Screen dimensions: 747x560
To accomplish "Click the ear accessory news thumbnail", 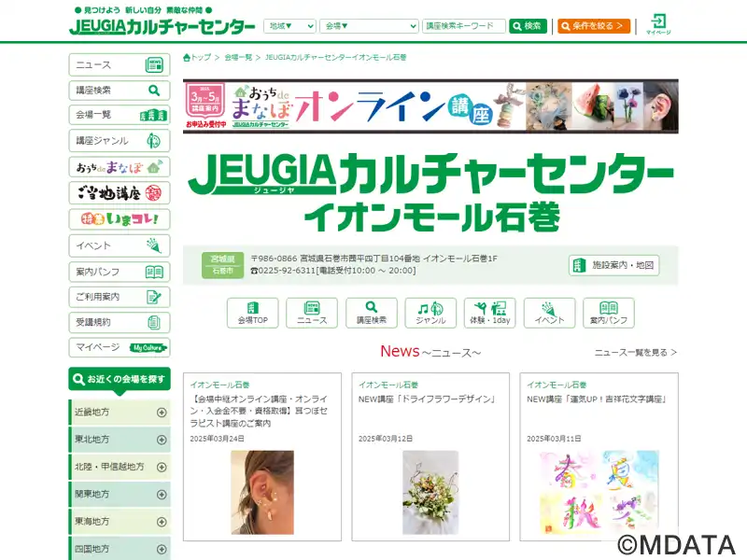I will [262, 493].
